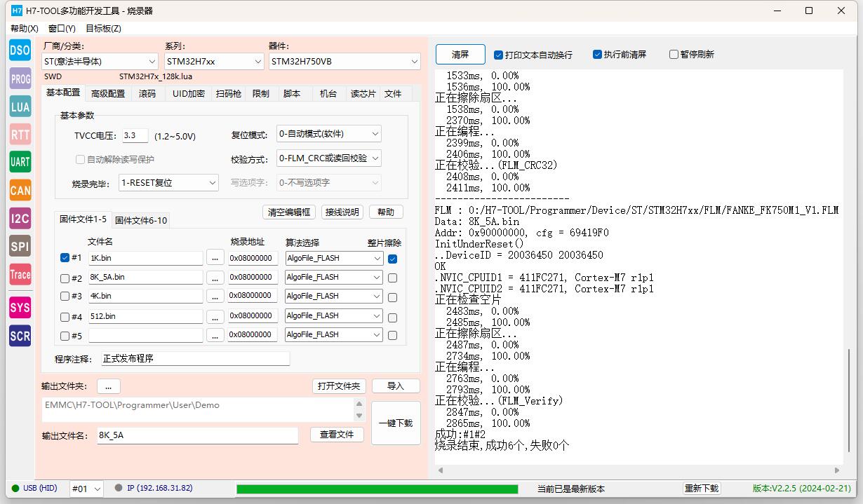Open the SCR sidebar icon
Image resolution: width=863 pixels, height=504 pixels.
20,336
